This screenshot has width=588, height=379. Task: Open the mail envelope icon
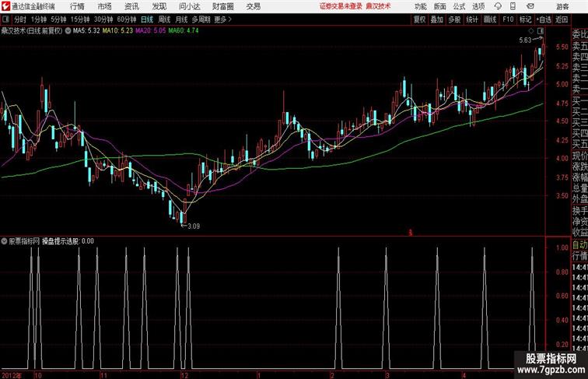coord(530,6)
